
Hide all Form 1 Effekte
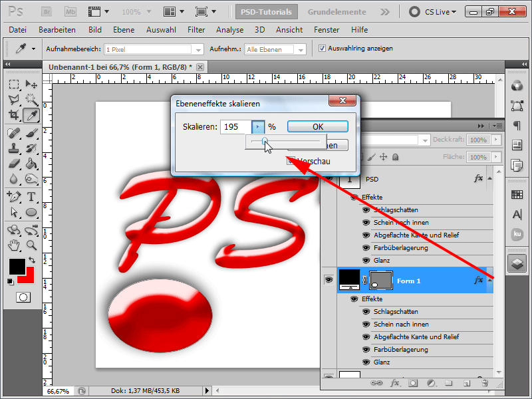click(354, 299)
